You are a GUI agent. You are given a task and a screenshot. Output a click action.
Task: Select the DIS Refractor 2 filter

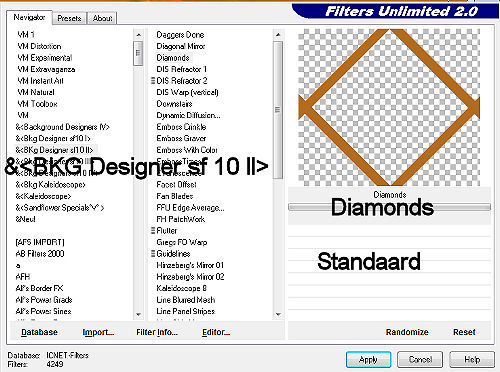pyautogui.click(x=182, y=81)
